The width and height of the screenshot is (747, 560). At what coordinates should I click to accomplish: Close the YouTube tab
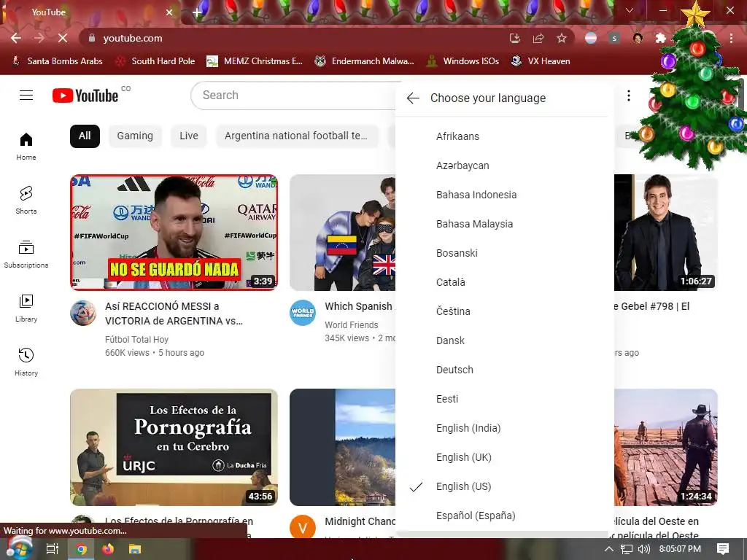(169, 12)
